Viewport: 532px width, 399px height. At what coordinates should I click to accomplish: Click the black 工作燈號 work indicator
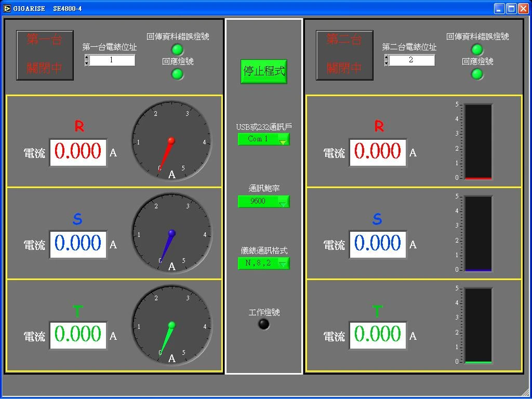pos(263,324)
